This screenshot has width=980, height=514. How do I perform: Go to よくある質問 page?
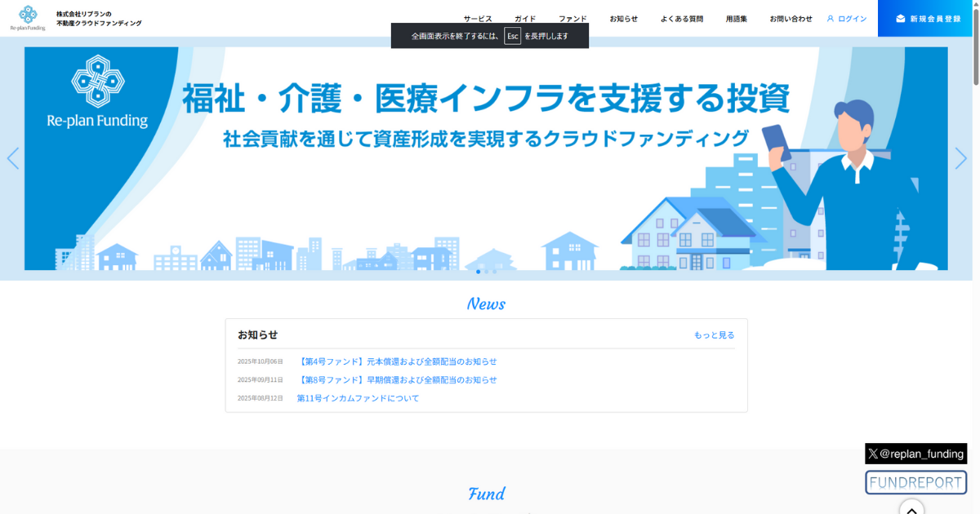681,19
